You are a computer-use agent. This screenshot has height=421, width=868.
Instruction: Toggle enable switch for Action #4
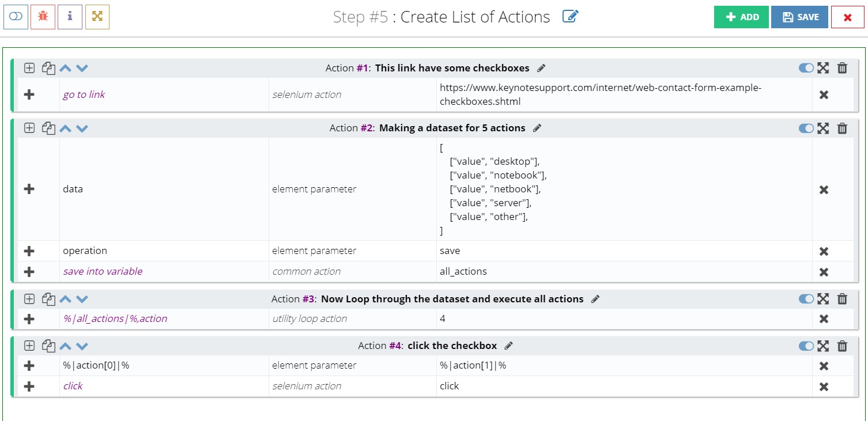(806, 346)
